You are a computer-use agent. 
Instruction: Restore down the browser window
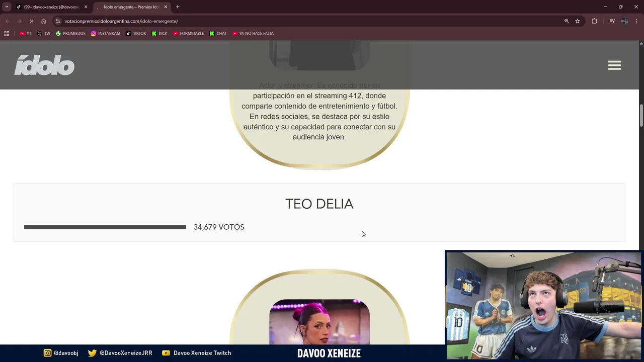(621, 7)
